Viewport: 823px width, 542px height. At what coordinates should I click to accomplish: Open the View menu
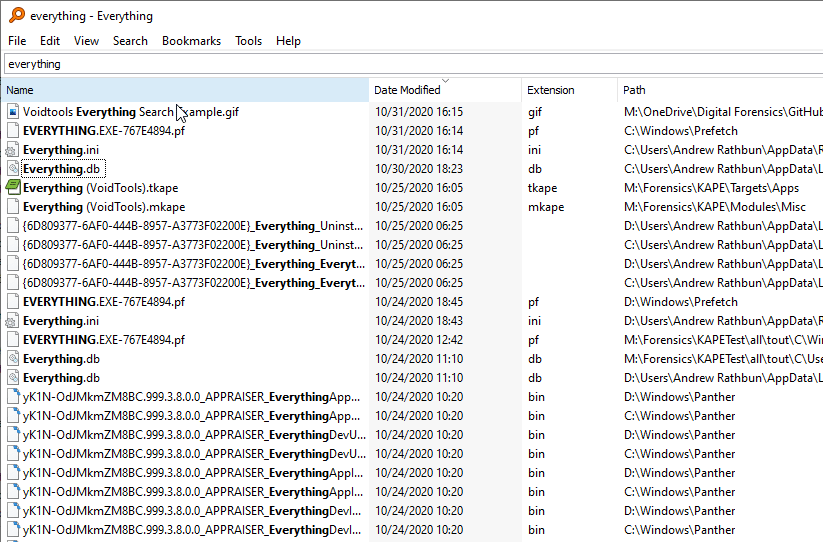pos(86,41)
